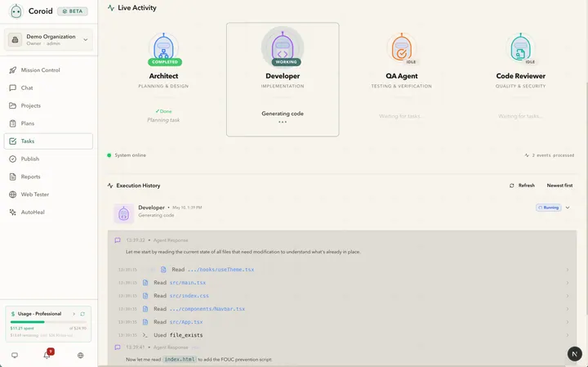The image size is (588, 367).
Task: Open the .../hooks/useTheme.tsx file link
Action: (220, 270)
